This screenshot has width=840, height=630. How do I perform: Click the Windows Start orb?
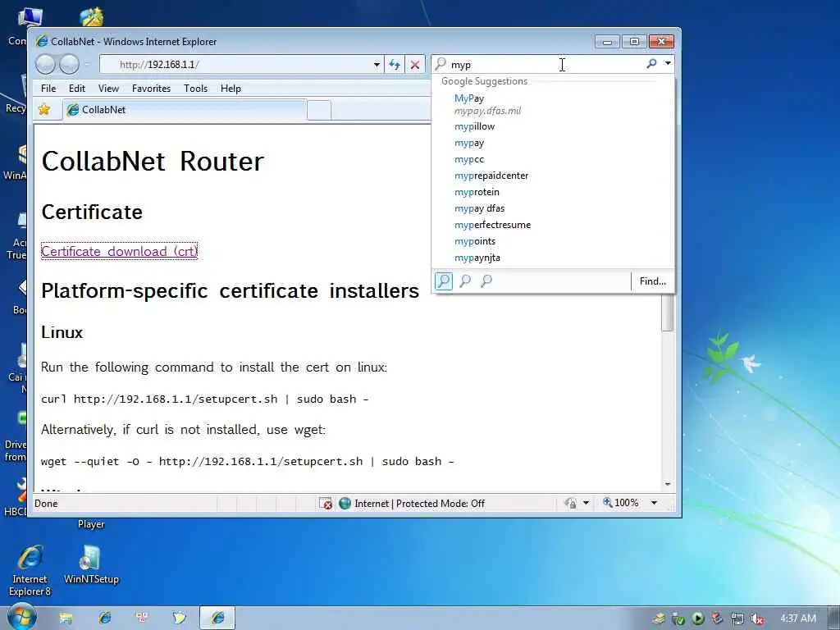click(x=21, y=617)
